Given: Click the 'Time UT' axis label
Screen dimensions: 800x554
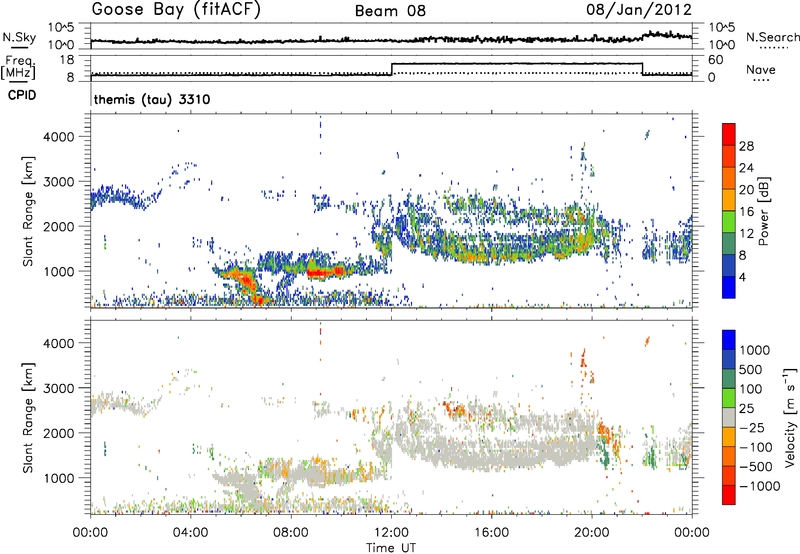Looking at the screenshot, I should pos(391,548).
